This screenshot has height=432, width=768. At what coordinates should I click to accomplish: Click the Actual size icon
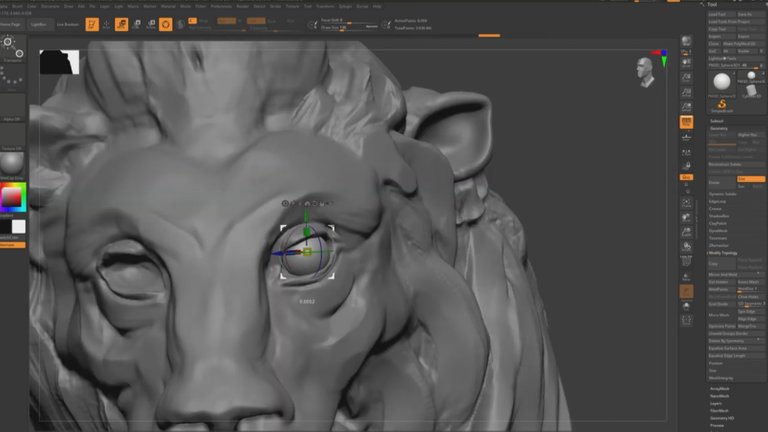tap(687, 92)
